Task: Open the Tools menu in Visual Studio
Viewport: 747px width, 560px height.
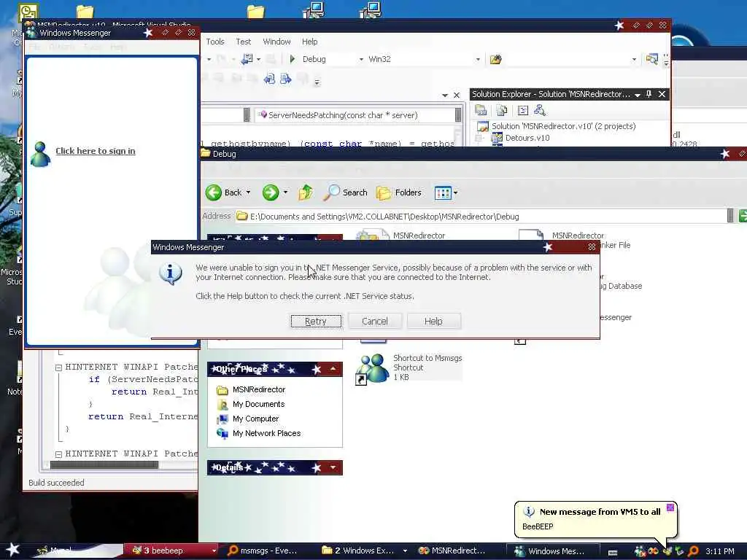Action: (215, 42)
